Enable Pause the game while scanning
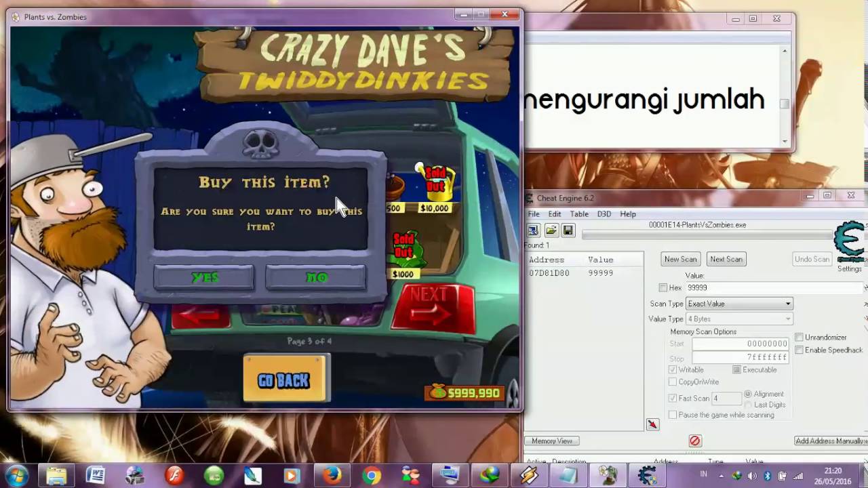The height and width of the screenshot is (488, 868). coord(673,415)
